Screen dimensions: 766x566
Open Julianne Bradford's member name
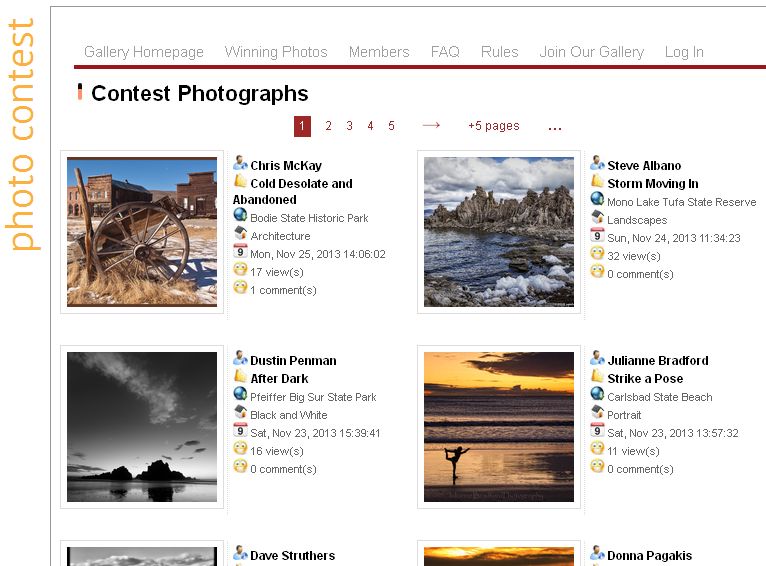click(x=658, y=360)
